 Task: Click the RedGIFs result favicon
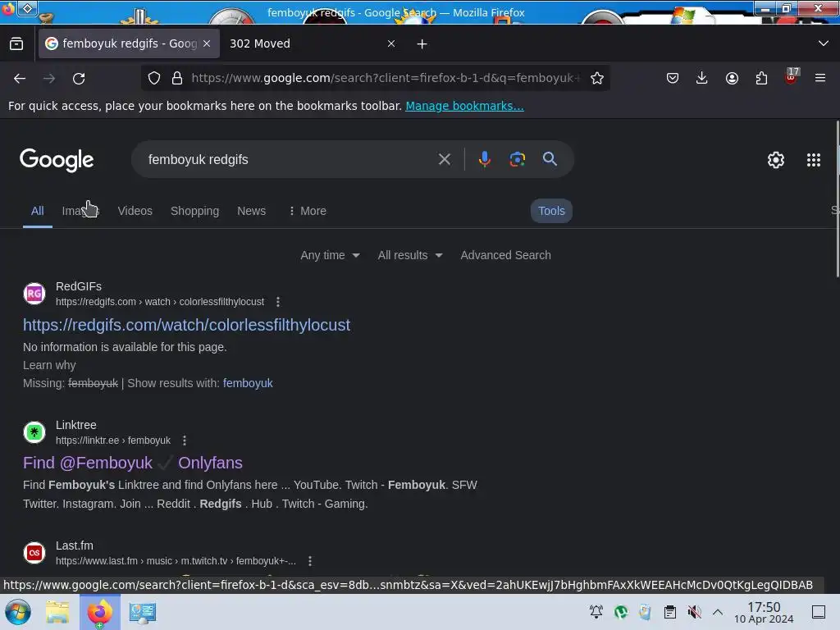click(34, 294)
